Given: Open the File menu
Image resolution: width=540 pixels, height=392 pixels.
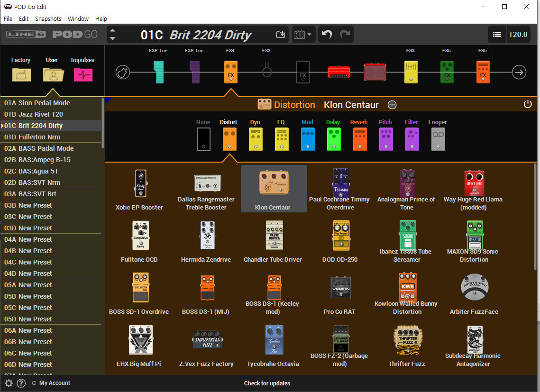Looking at the screenshot, I should 8,18.
